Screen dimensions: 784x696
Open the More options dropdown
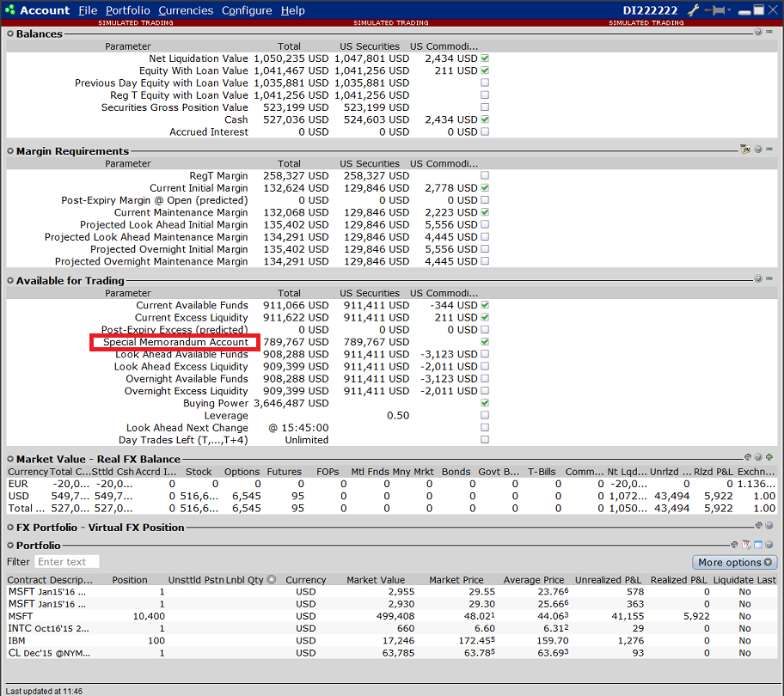734,563
